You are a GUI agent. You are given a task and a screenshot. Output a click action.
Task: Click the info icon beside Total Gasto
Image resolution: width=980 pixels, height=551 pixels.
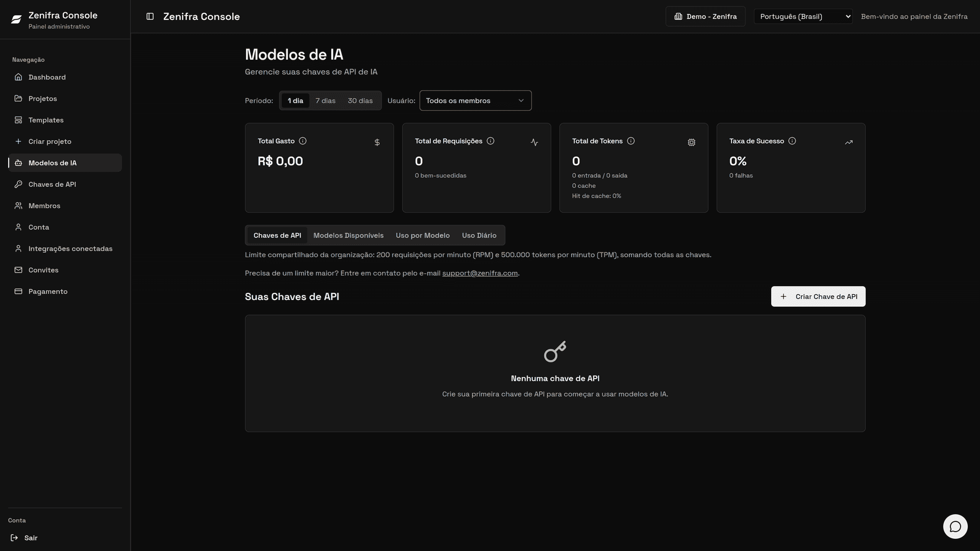click(x=303, y=141)
